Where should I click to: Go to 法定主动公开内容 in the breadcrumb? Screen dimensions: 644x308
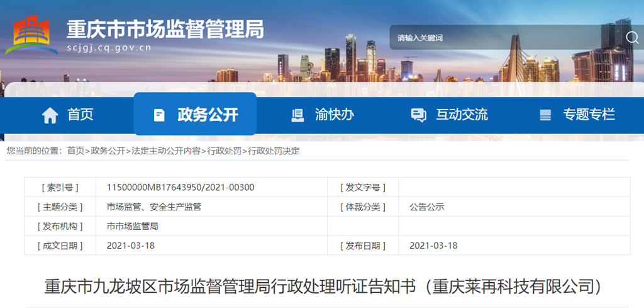click(x=165, y=151)
